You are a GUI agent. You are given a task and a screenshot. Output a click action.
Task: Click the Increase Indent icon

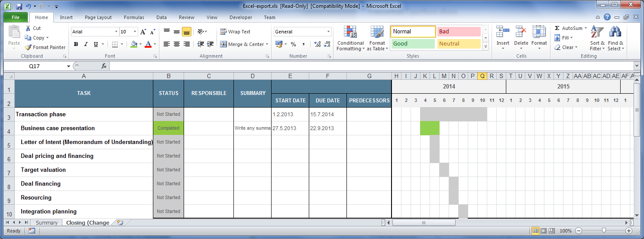(x=210, y=44)
